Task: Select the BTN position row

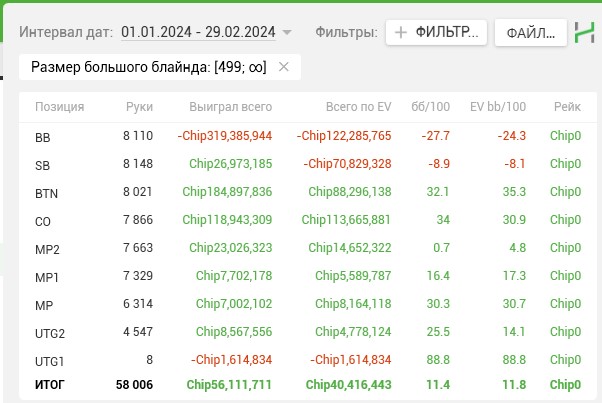Action: 308,192
